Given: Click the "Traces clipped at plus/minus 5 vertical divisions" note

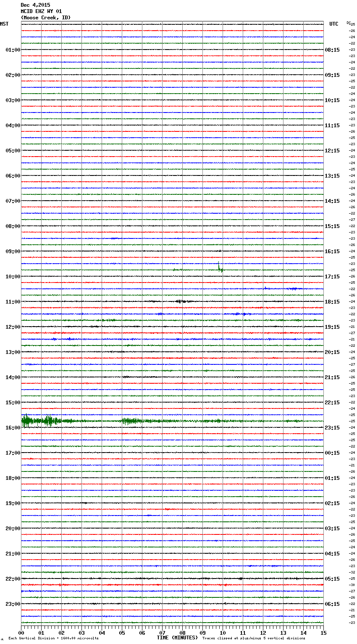Looking at the screenshot, I should 254,638.
